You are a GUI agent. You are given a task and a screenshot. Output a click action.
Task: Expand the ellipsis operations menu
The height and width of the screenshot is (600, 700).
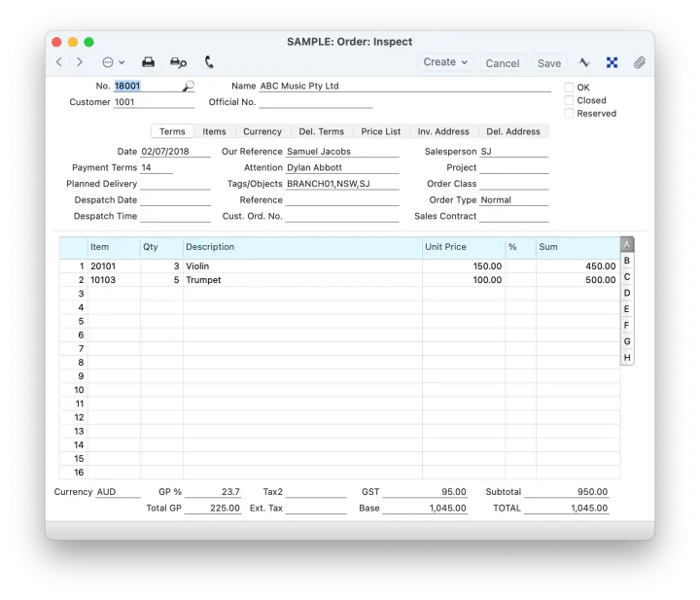click(x=113, y=62)
